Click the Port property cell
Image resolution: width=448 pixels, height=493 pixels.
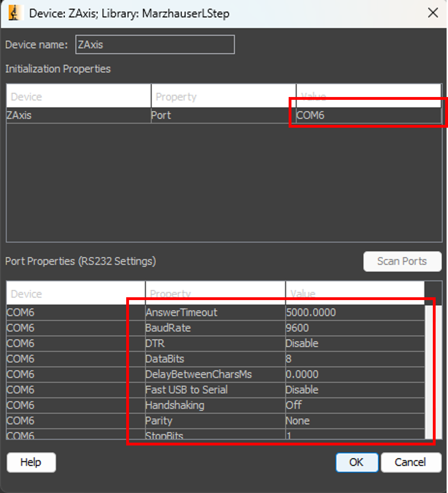tap(223, 115)
